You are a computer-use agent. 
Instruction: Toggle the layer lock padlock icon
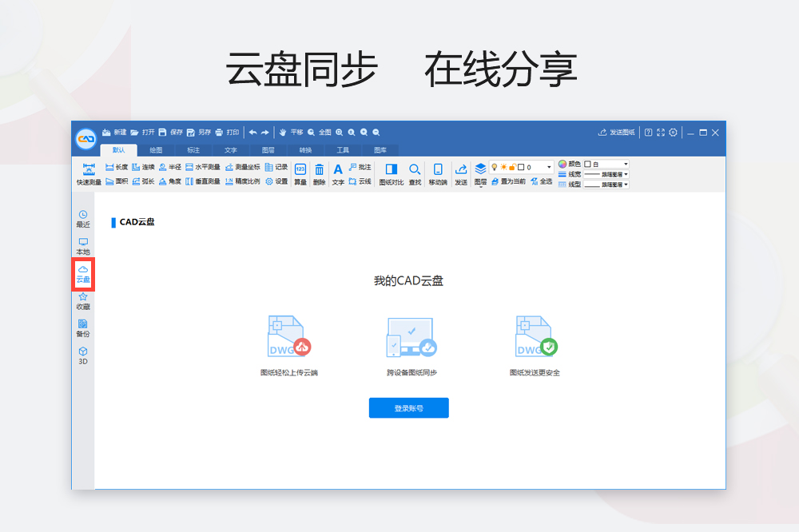coord(513,166)
